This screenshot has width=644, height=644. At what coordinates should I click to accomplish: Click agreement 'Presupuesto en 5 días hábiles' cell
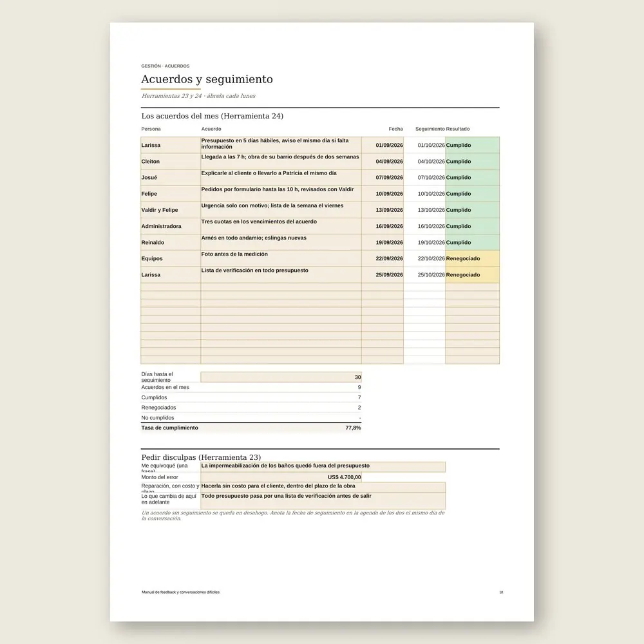(x=281, y=145)
